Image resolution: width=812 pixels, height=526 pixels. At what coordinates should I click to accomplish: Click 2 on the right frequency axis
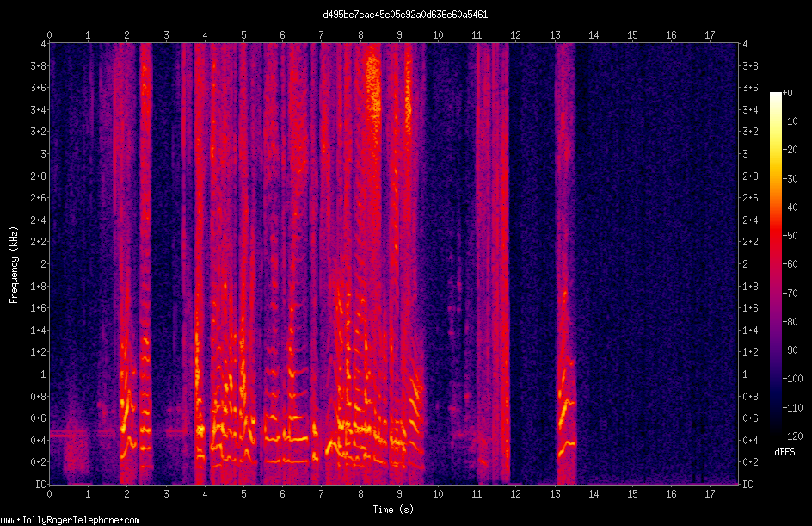[745, 264]
